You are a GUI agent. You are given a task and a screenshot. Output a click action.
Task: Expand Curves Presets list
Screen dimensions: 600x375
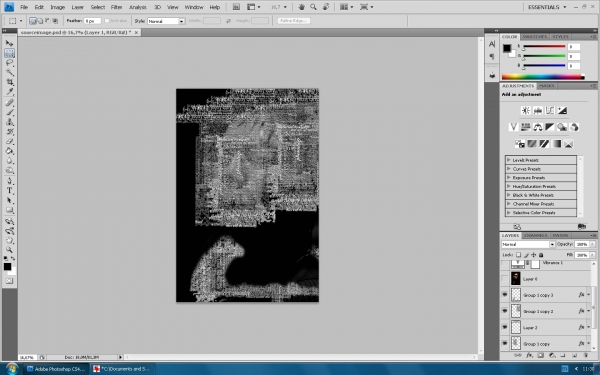point(509,169)
